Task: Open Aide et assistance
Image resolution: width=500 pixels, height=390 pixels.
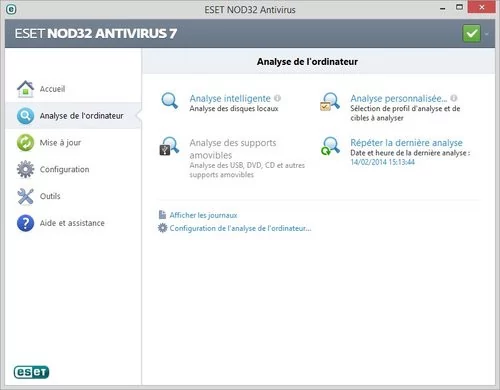Action: point(72,223)
